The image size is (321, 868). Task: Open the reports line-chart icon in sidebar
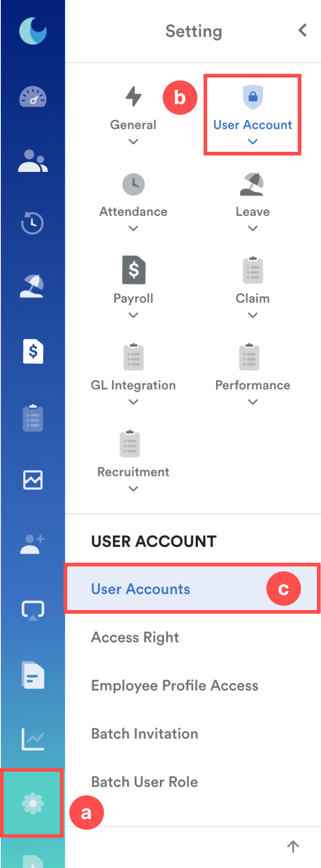(33, 739)
